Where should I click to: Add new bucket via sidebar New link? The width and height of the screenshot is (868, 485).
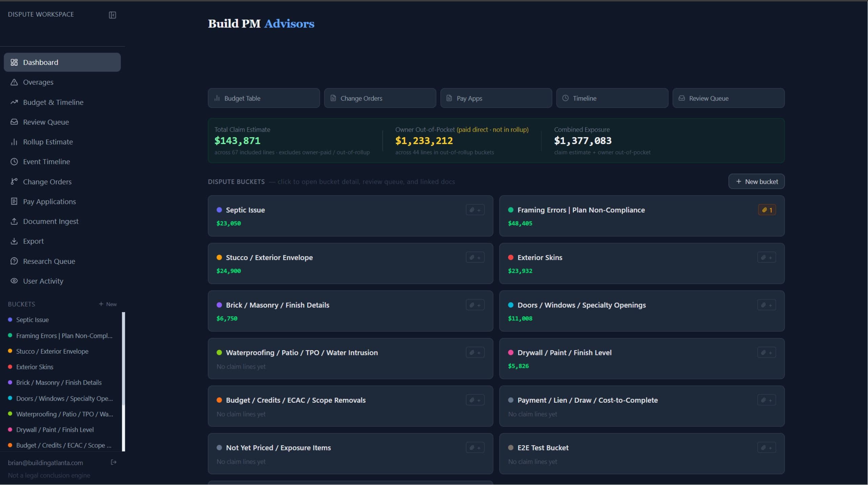pyautogui.click(x=108, y=304)
